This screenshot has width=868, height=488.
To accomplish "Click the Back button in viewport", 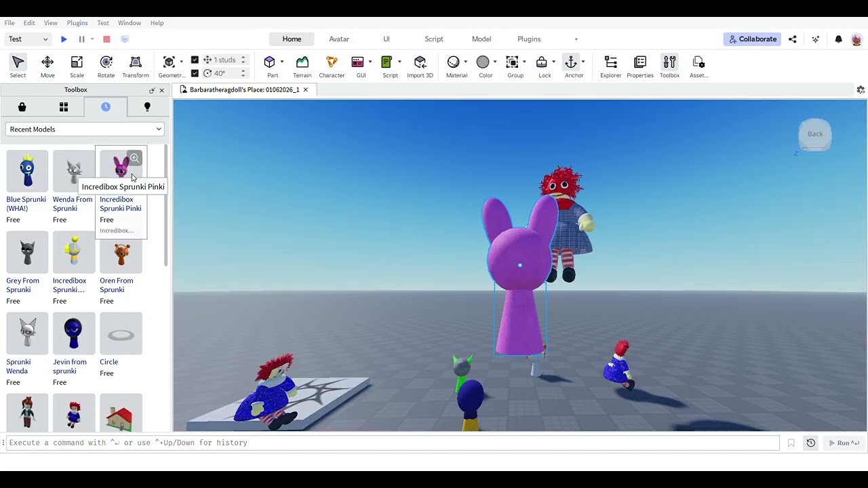I will [815, 134].
